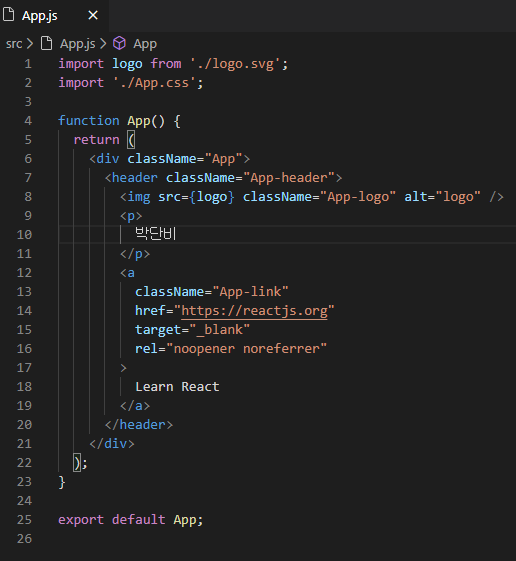
Task: Click the src breadcrumb segment
Action: [14, 44]
